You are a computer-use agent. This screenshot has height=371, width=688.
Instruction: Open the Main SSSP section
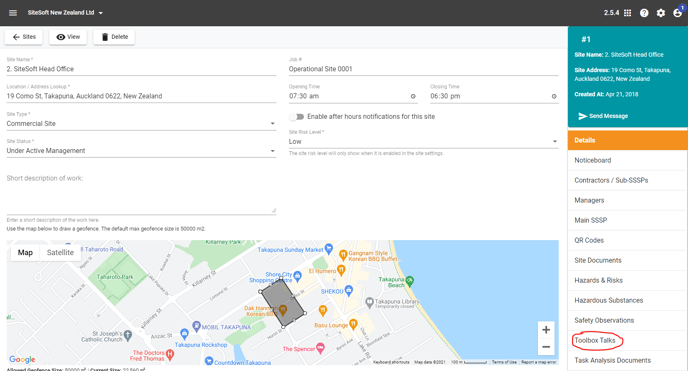click(627, 220)
